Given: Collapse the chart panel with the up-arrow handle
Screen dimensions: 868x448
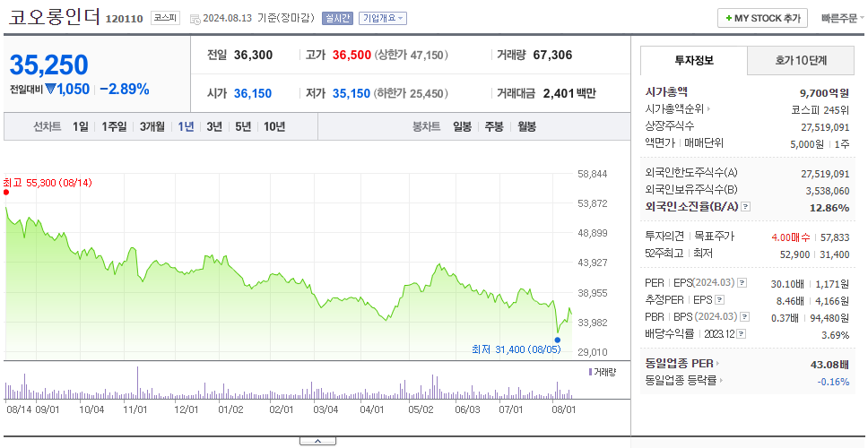Looking at the screenshot, I should [317, 441].
